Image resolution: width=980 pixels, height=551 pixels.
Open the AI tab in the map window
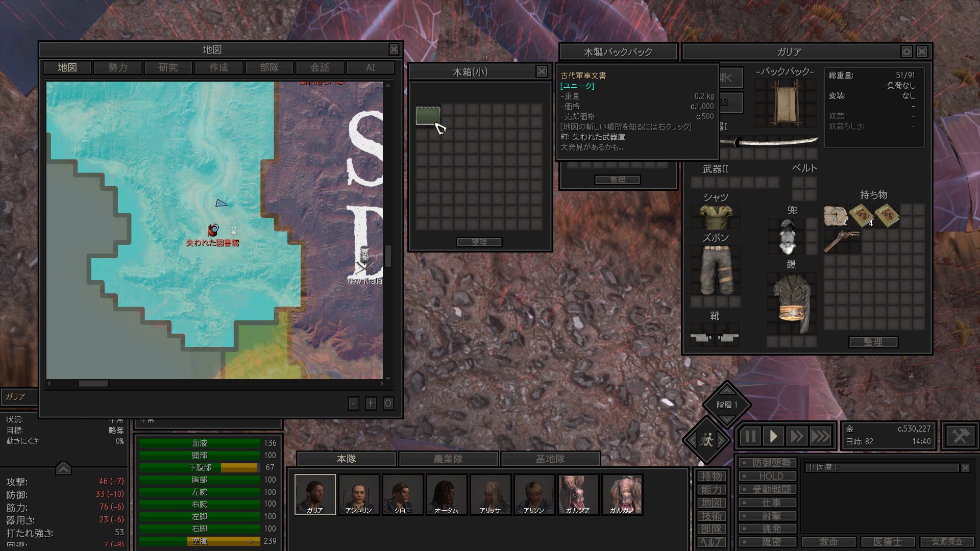(371, 67)
